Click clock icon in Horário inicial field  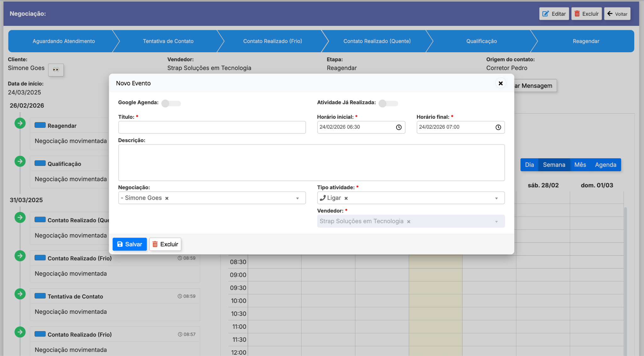pyautogui.click(x=398, y=127)
